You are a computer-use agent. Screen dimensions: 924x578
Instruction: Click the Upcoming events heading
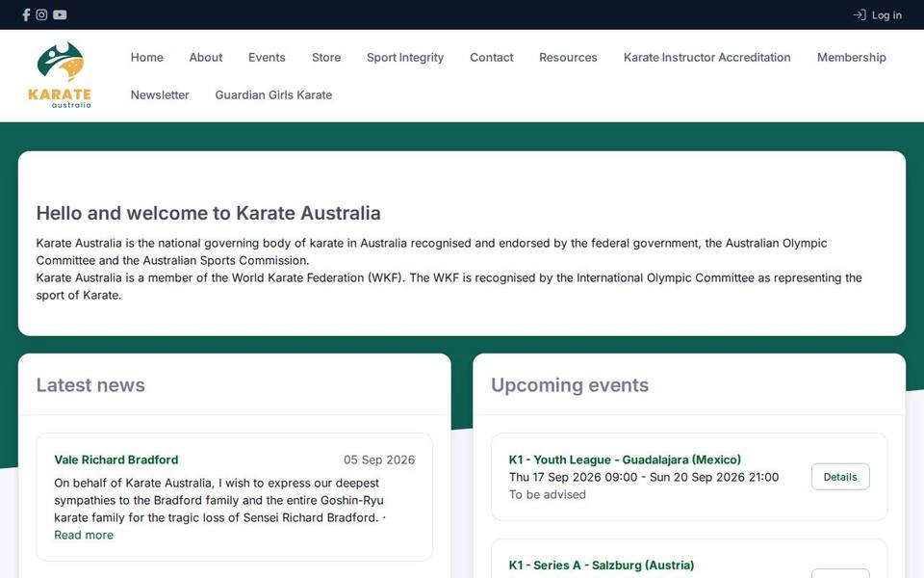click(569, 385)
